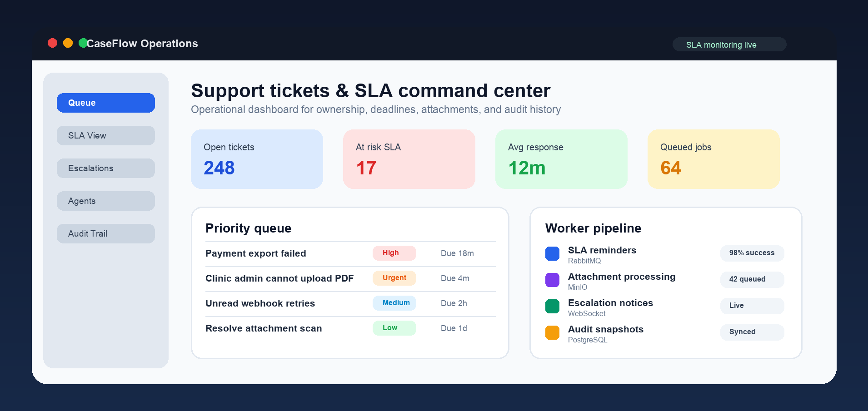Click the PostgreSQL label

tap(588, 340)
